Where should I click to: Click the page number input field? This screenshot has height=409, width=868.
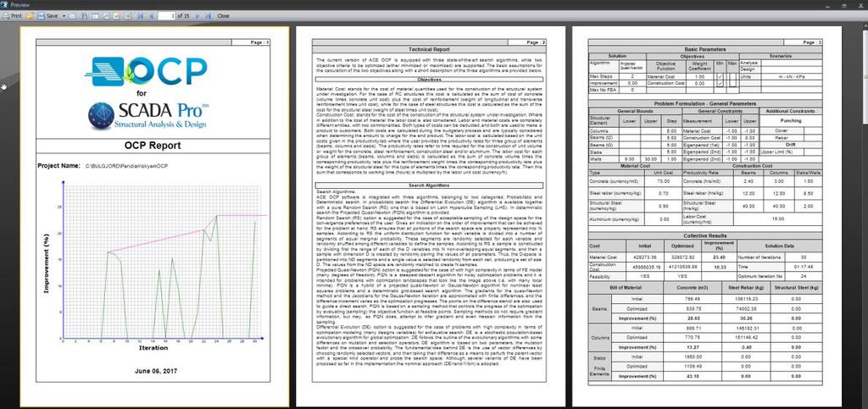coord(167,16)
